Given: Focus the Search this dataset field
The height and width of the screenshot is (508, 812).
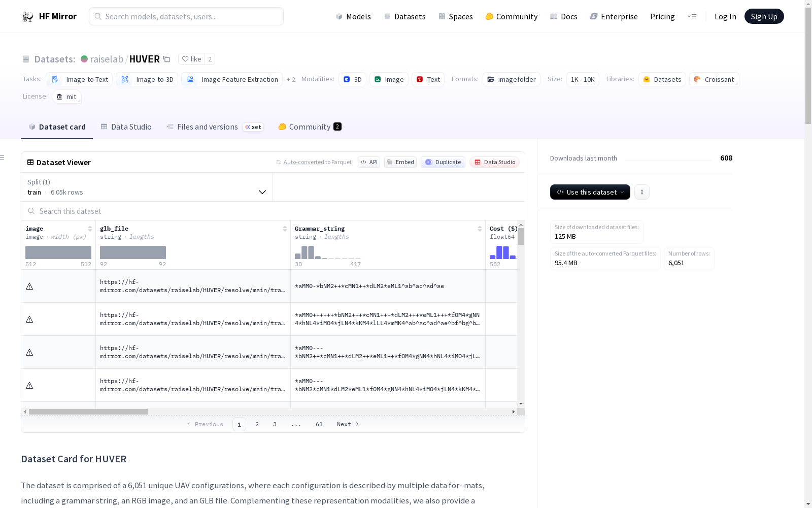Looking at the screenshot, I should coord(273,211).
